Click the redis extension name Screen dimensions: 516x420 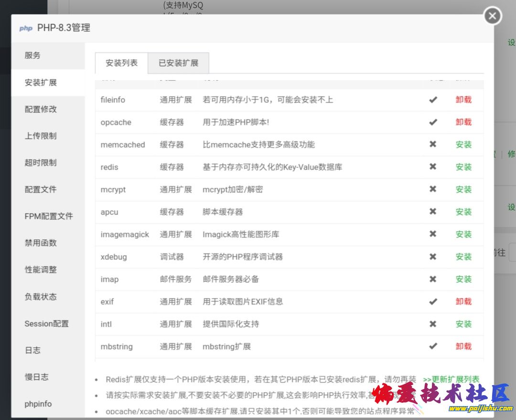109,167
